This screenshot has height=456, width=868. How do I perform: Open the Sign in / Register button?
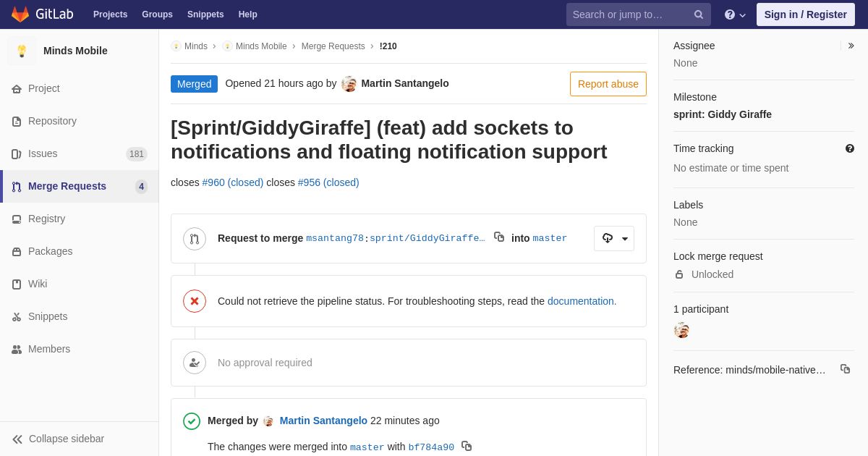click(x=806, y=14)
